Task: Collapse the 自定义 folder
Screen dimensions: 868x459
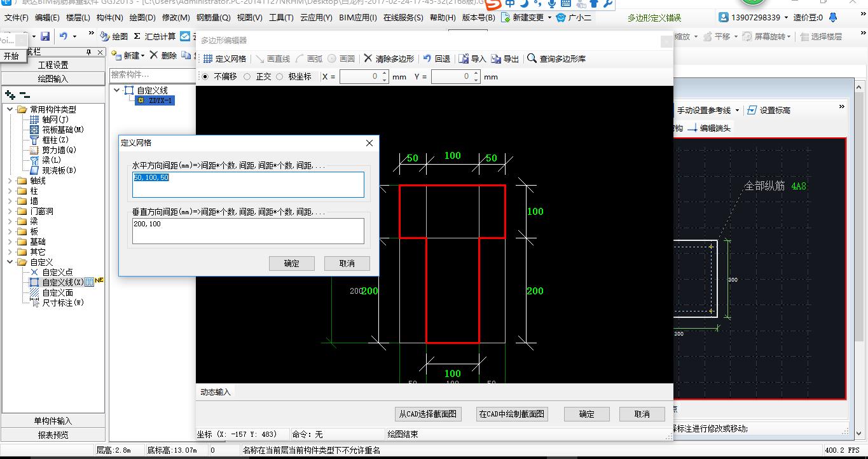Action: [x=10, y=262]
